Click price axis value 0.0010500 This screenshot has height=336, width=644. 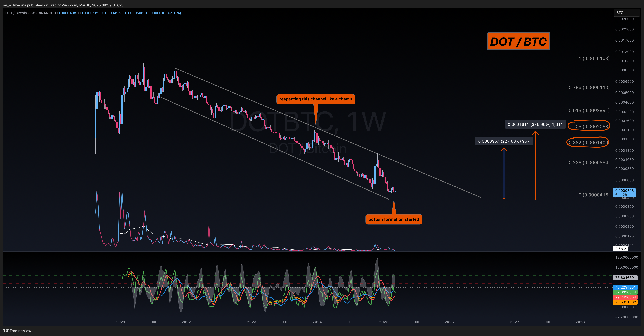[x=624, y=61]
